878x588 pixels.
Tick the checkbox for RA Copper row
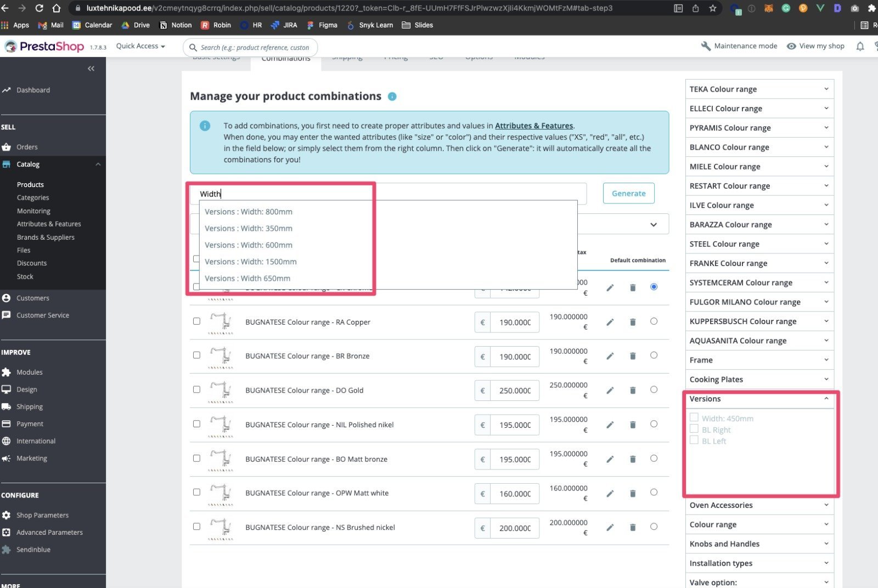196,321
